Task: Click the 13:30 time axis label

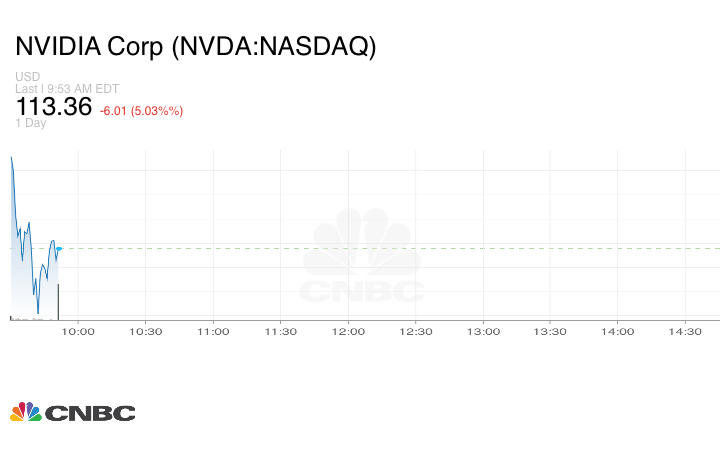Action: point(550,331)
